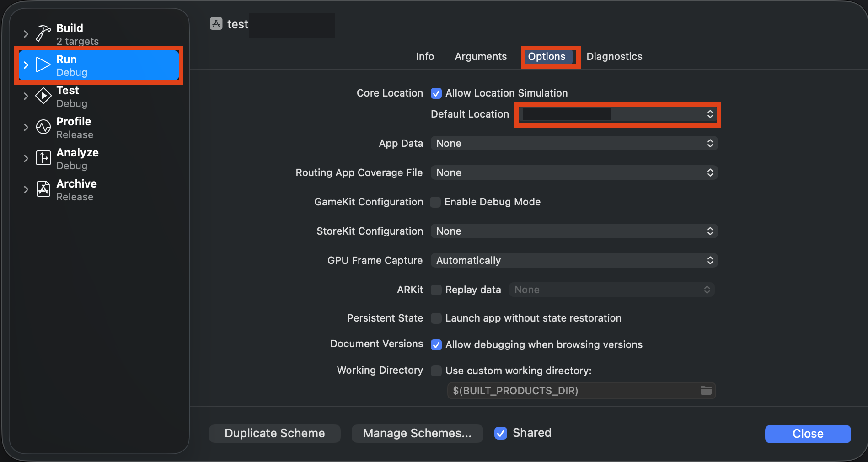Viewport: 868px width, 462px height.
Task: Uncheck Allow Location Simulation
Action: 436,93
